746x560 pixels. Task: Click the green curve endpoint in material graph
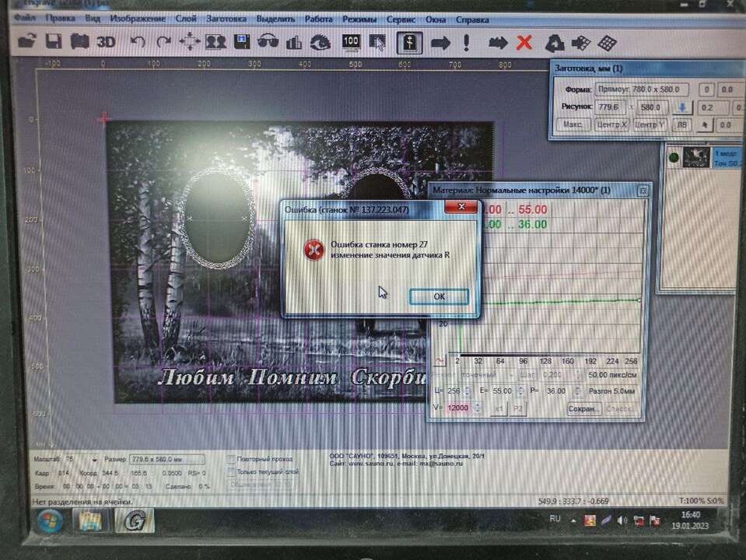tap(639, 299)
